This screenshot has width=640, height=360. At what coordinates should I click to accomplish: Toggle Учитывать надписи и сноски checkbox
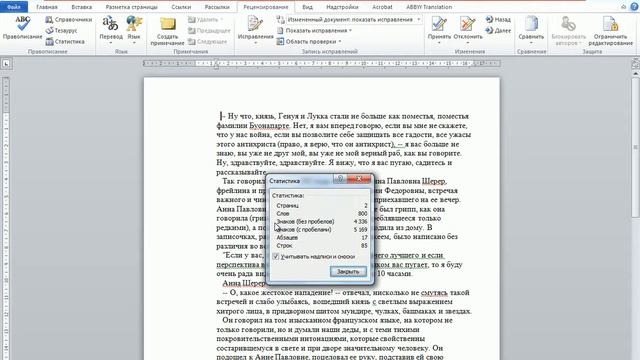tap(276, 256)
